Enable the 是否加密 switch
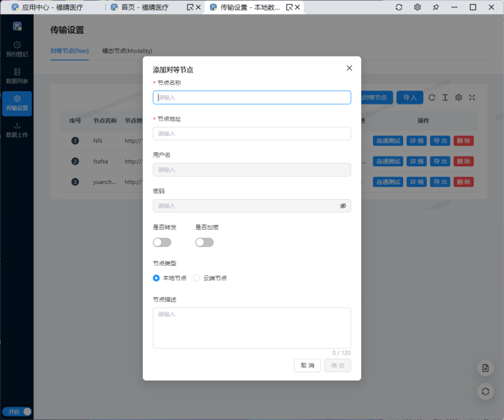 [x=205, y=242]
